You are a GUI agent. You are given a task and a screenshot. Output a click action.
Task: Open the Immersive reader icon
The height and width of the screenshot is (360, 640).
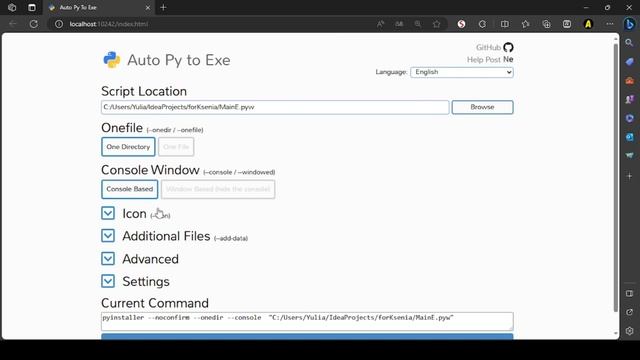pyautogui.click(x=399, y=24)
